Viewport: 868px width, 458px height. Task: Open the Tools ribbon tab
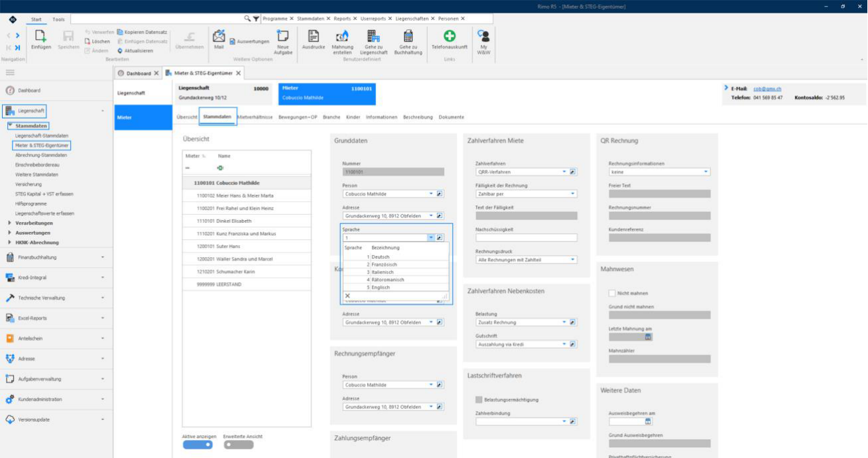[59, 19]
